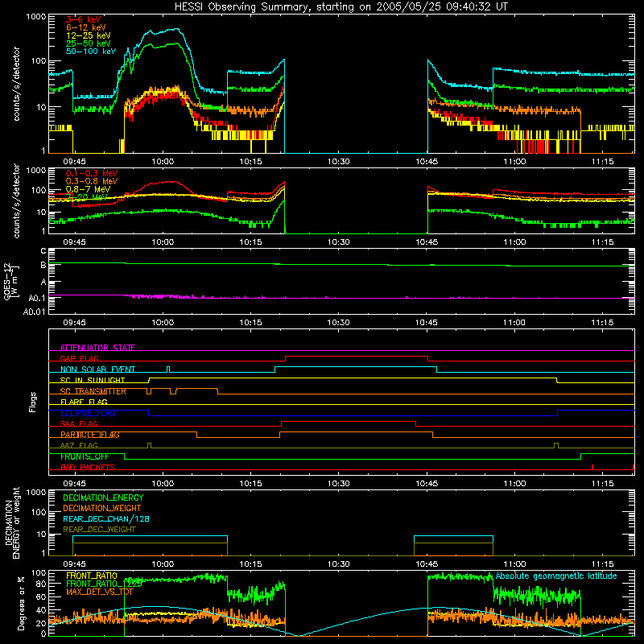Click the 80 y-axis label of bottom panel
The height and width of the screenshot is (644, 644).
pyautogui.click(x=41, y=584)
